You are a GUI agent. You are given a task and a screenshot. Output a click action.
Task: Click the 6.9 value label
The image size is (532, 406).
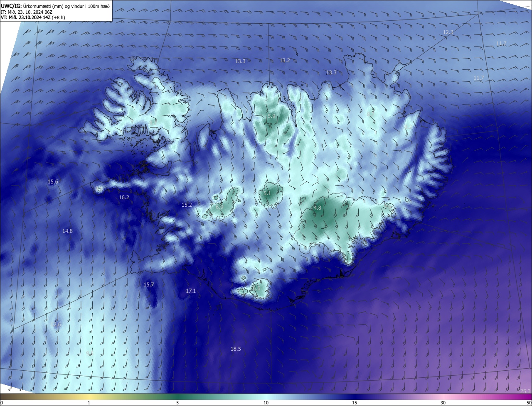[219, 206]
